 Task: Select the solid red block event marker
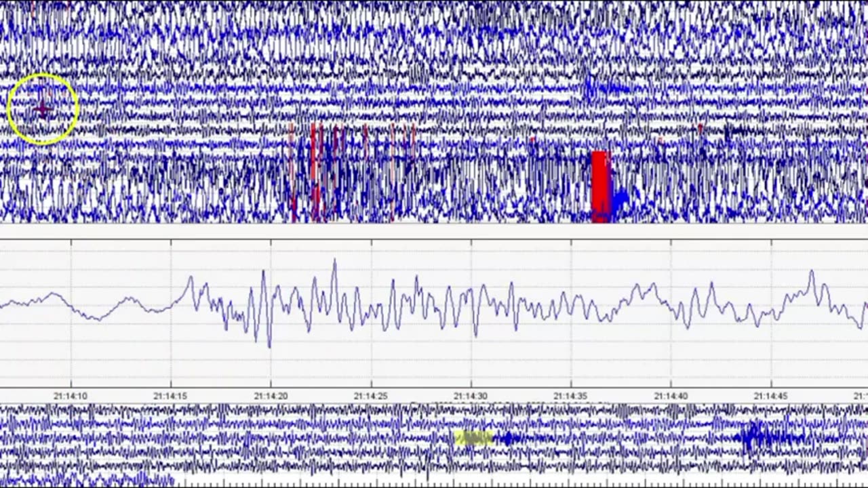(601, 186)
